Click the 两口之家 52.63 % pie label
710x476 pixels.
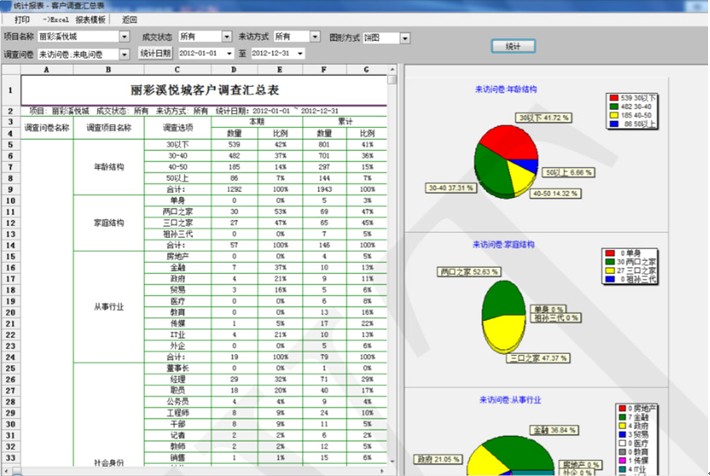click(x=469, y=272)
